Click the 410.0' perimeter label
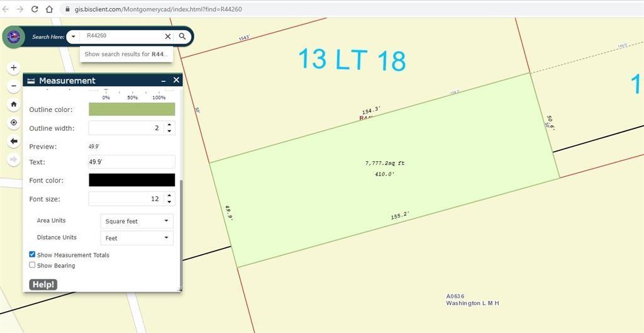Screen dimensions: 644x333 384,174
